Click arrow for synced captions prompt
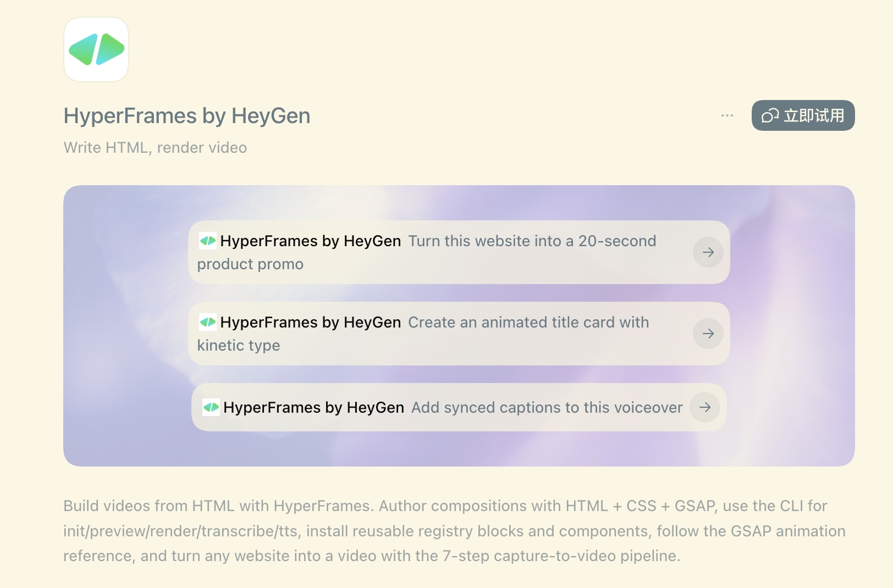893x588 pixels. [x=705, y=407]
